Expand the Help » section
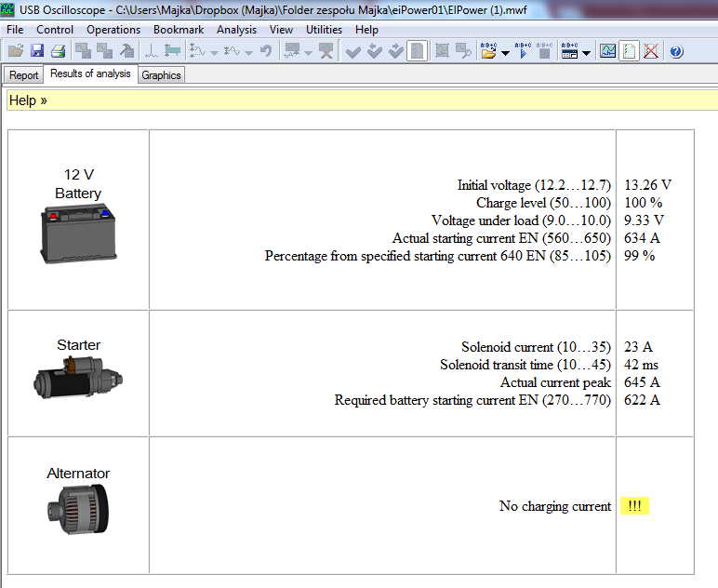This screenshot has width=718, height=588. (28, 100)
